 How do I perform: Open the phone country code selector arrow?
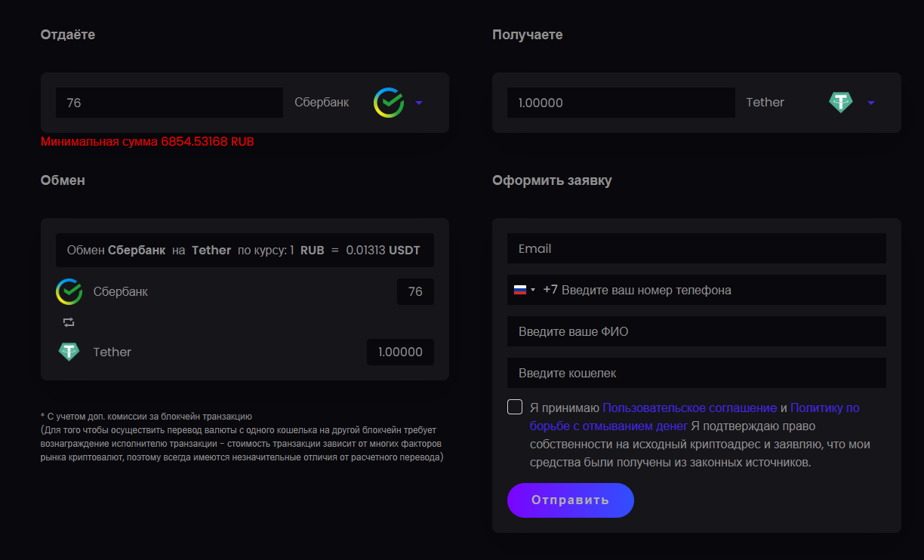pyautogui.click(x=533, y=290)
